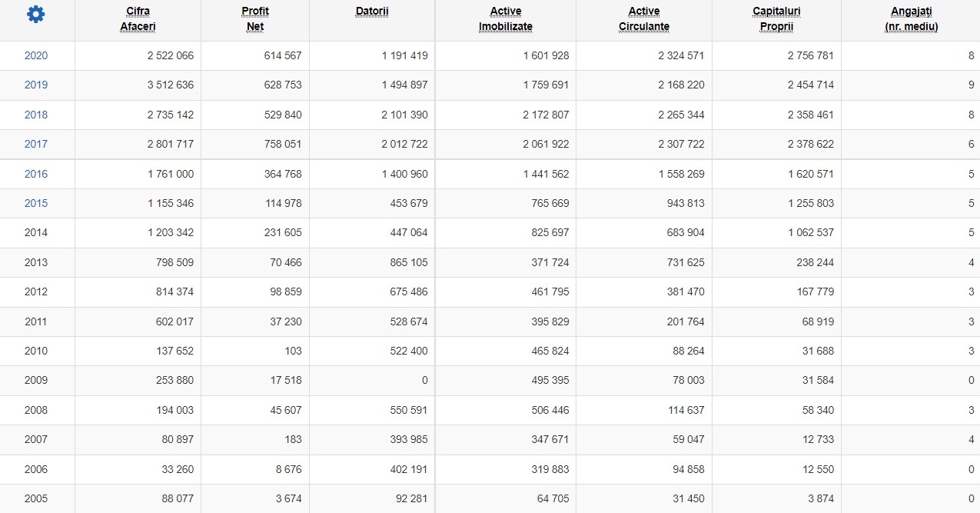Click the 2017 Profit Net value 758 051
The height and width of the screenshot is (513, 980).
[x=282, y=144]
